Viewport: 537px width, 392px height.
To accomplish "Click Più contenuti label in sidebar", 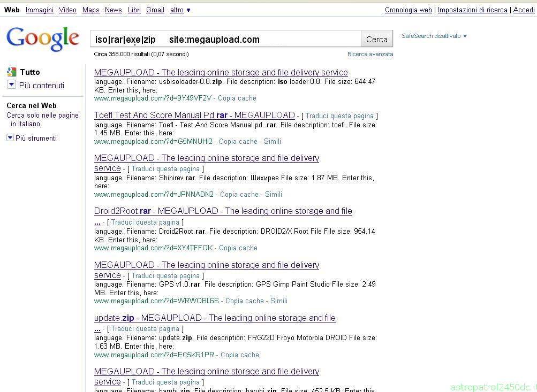I will 42,86.
